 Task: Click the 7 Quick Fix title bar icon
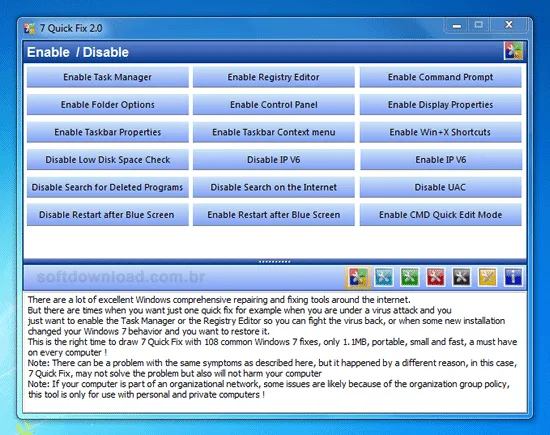click(29, 28)
